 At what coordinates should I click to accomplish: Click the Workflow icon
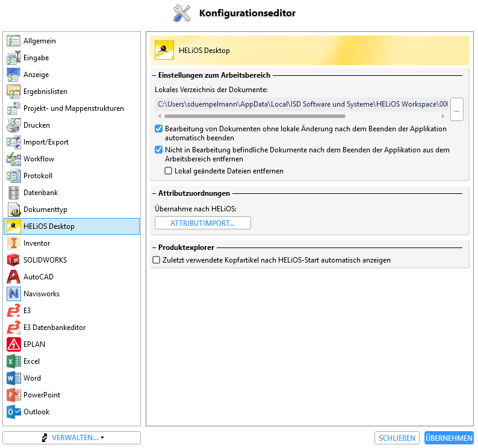pos(13,159)
